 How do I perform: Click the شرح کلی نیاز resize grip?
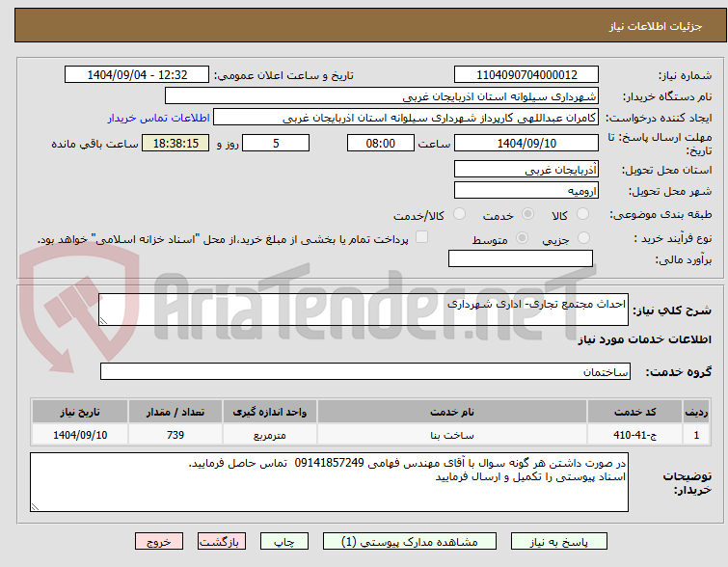103,321
